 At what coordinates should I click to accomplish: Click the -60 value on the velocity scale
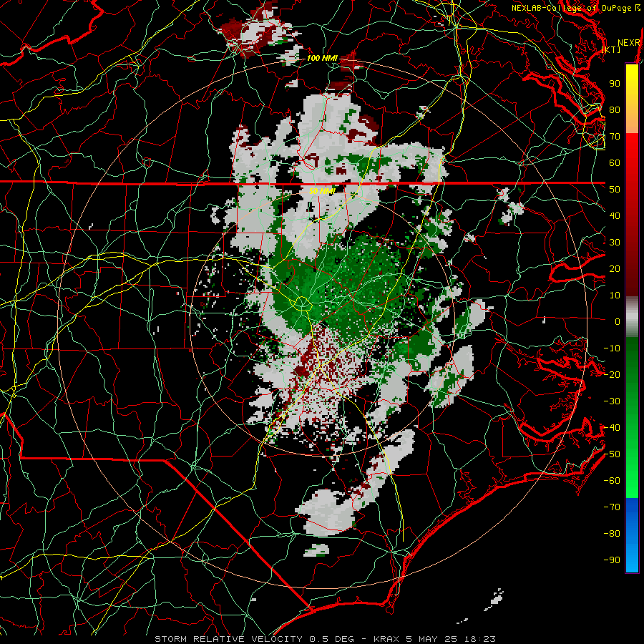tap(612, 481)
